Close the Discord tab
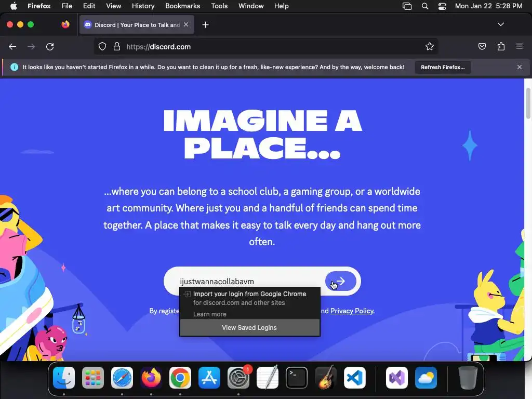The width and height of the screenshot is (532, 399). pos(186,24)
